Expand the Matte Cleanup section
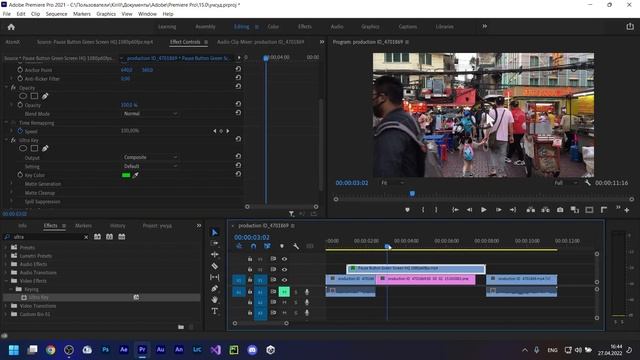The height and width of the screenshot is (360, 640). (11, 193)
